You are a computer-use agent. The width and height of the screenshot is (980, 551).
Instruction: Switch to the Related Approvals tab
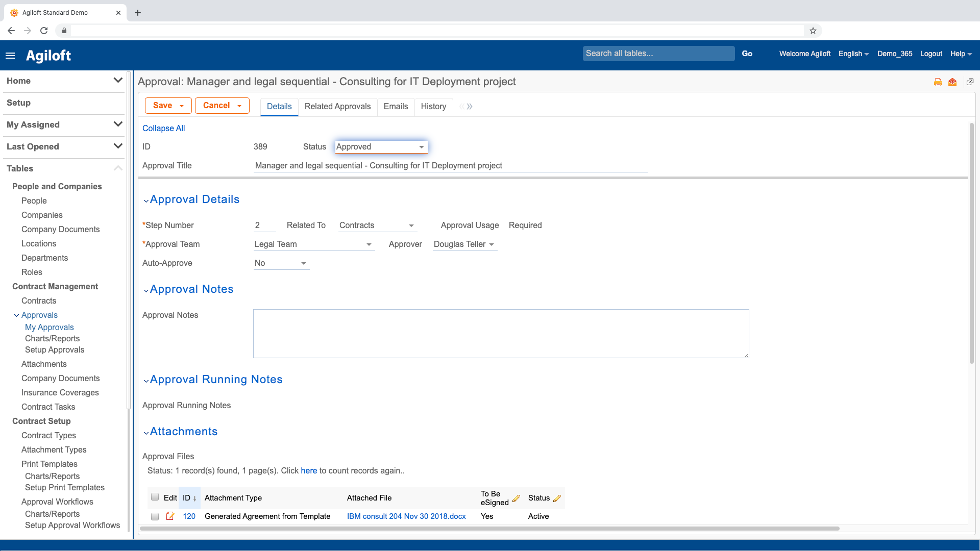coord(337,107)
